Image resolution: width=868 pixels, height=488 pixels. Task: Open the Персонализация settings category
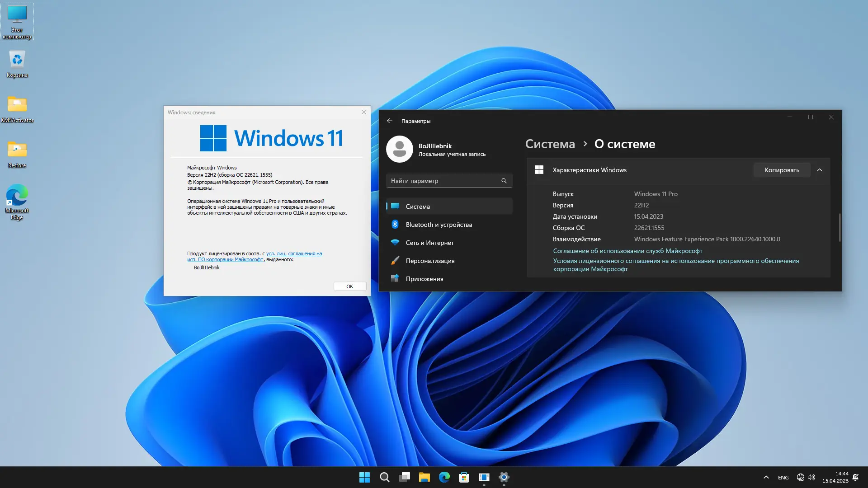coord(430,261)
